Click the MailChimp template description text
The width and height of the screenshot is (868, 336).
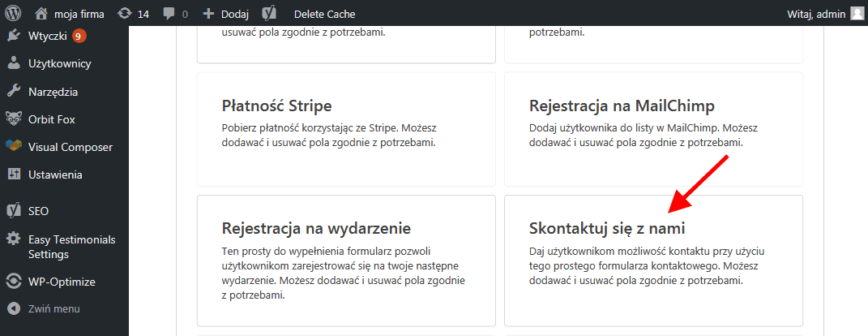pos(644,136)
